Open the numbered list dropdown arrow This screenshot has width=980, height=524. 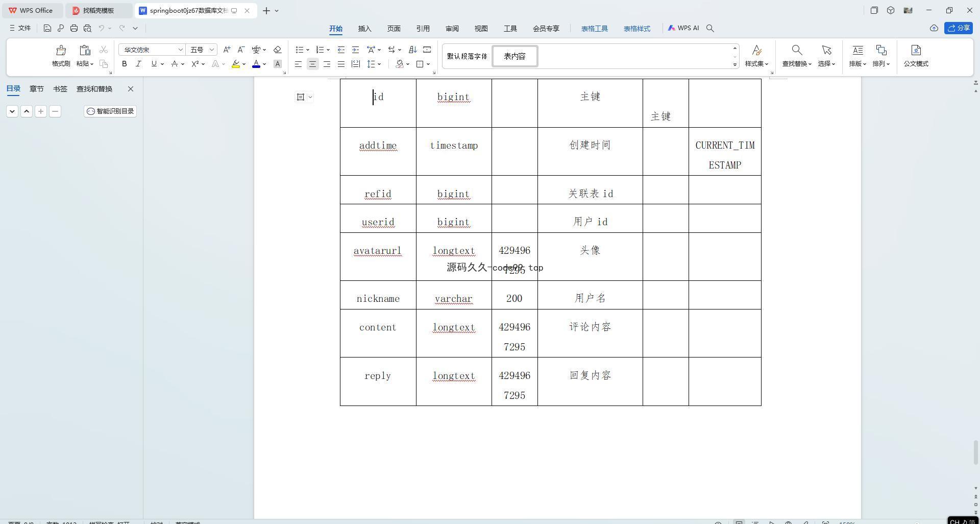click(328, 50)
